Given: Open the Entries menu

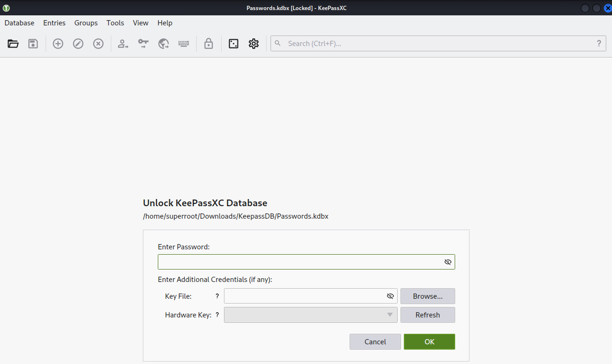Looking at the screenshot, I should pos(54,23).
